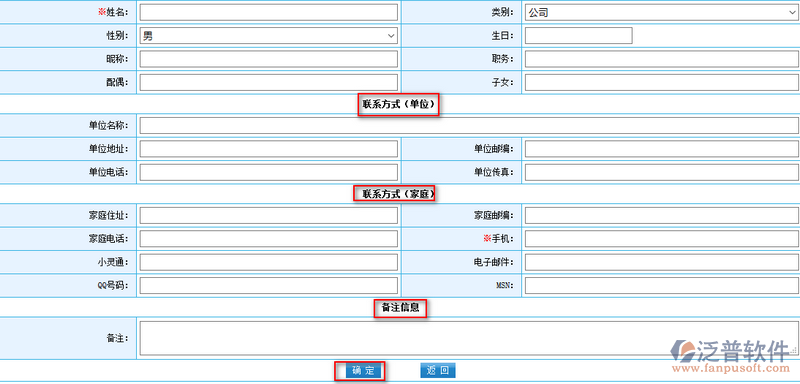
Task: Click the 单位传真 company fax field
Action: pos(662,172)
